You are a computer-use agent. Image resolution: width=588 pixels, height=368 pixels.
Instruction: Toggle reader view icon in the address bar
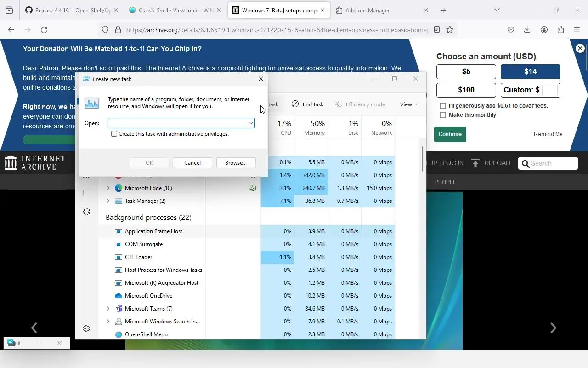click(x=437, y=29)
